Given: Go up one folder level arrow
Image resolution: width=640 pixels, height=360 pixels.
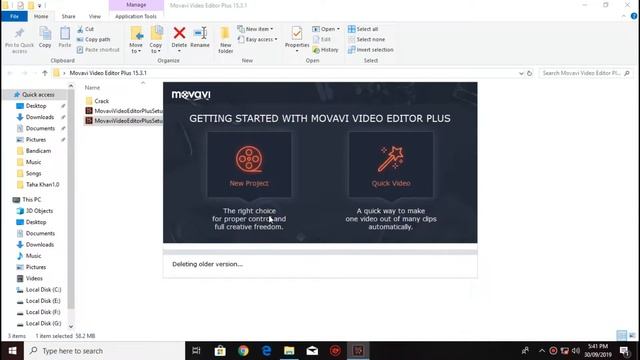Looking at the screenshot, I should (x=45, y=73).
